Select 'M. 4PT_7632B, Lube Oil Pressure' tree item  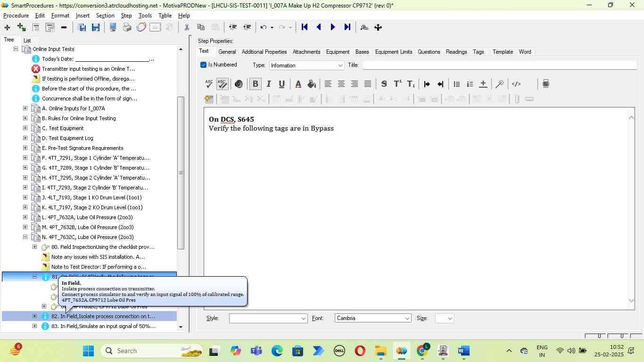pos(87,227)
